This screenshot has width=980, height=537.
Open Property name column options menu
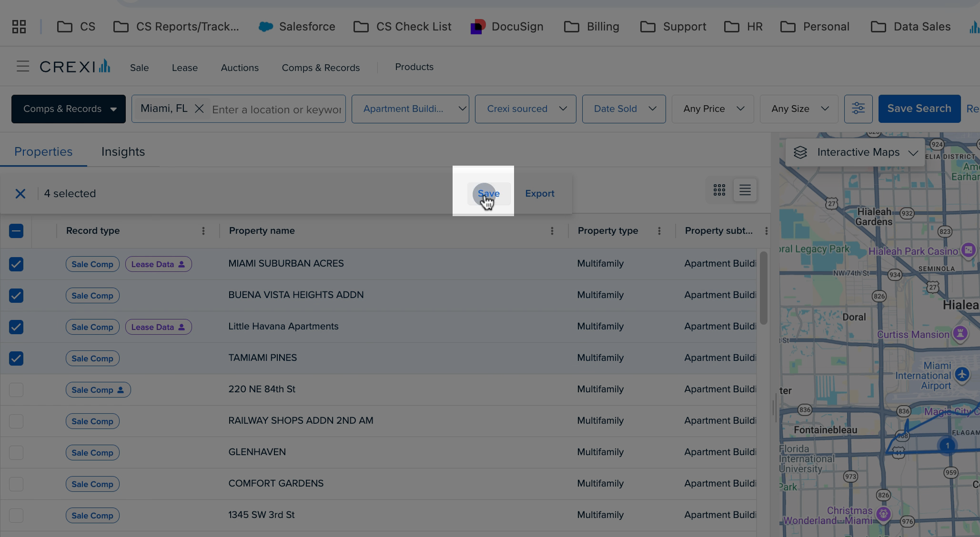(552, 231)
